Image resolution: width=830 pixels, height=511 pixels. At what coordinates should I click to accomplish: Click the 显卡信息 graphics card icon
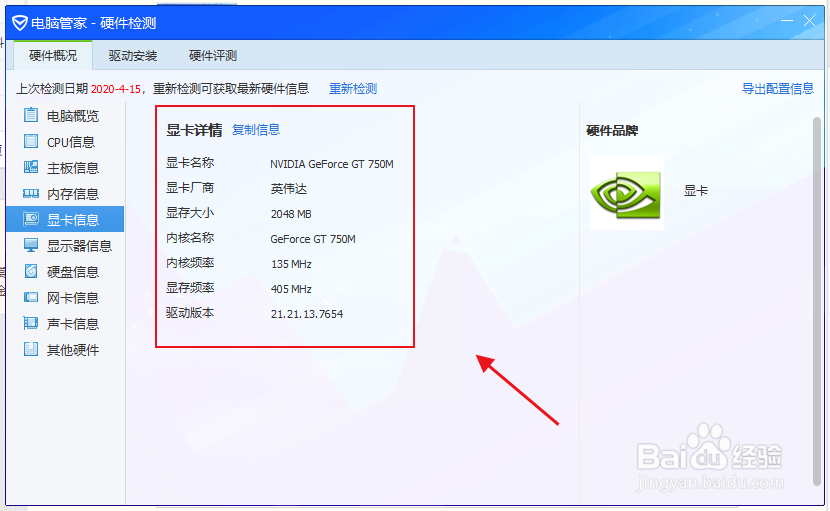pyautogui.click(x=31, y=219)
